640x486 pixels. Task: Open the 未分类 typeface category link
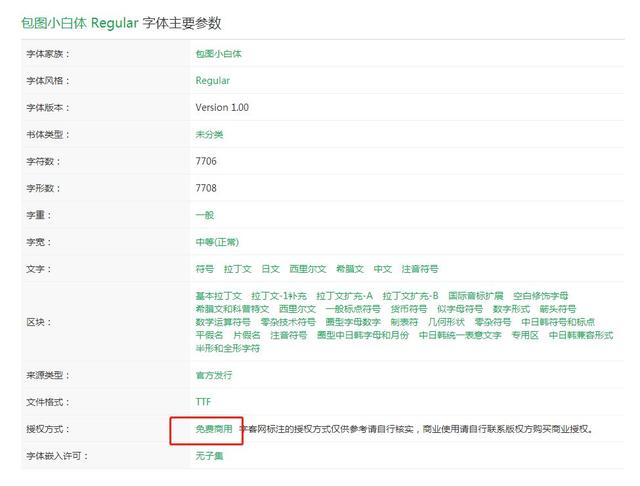click(209, 135)
